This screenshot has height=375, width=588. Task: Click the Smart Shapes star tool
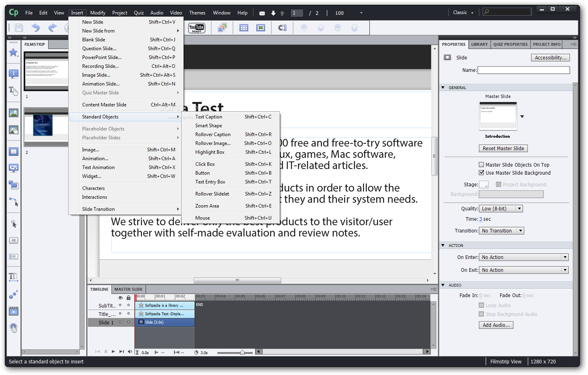click(13, 52)
